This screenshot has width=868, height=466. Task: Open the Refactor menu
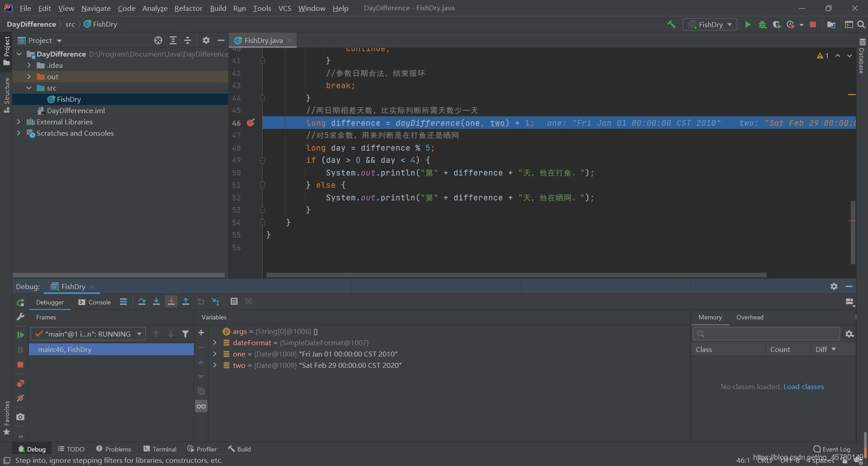click(188, 8)
